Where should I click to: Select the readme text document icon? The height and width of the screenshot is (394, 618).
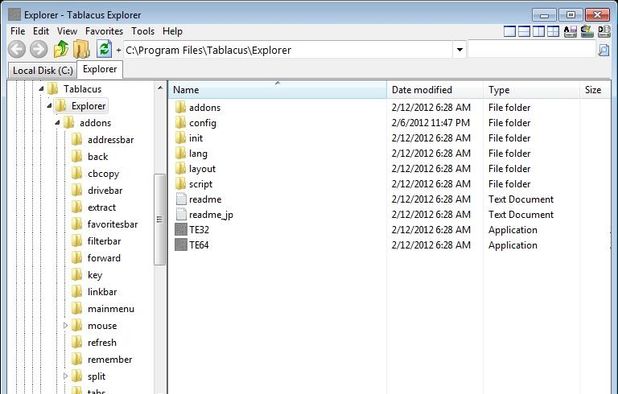point(181,199)
